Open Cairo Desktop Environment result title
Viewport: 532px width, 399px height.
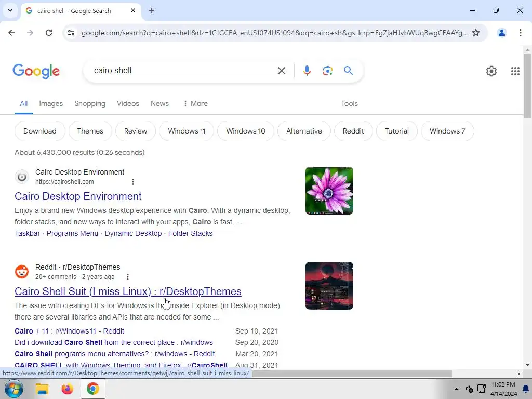[x=78, y=196]
